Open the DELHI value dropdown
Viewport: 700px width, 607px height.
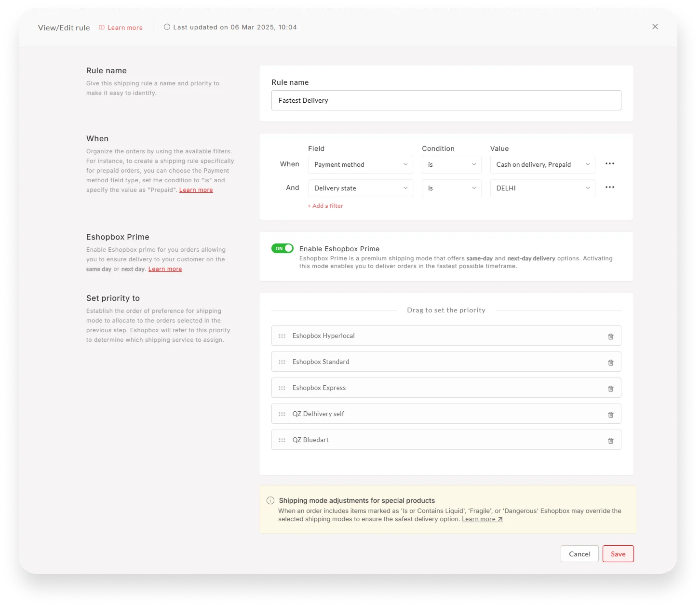coord(542,188)
